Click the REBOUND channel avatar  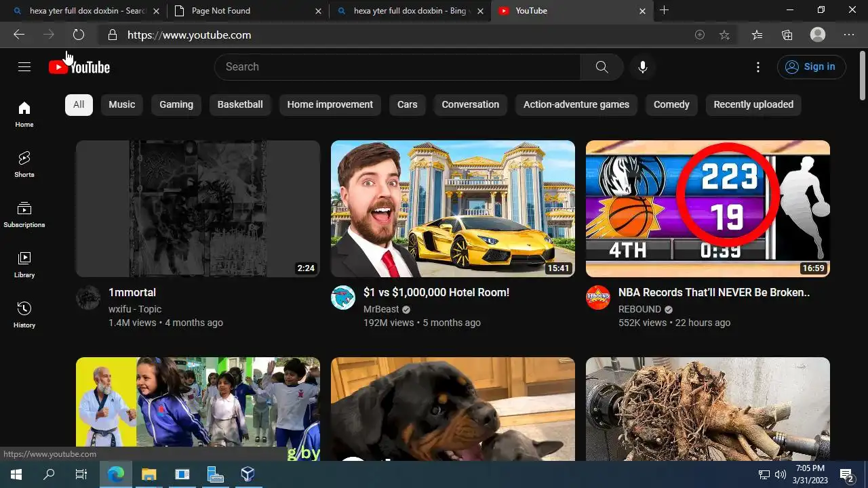pyautogui.click(x=598, y=298)
